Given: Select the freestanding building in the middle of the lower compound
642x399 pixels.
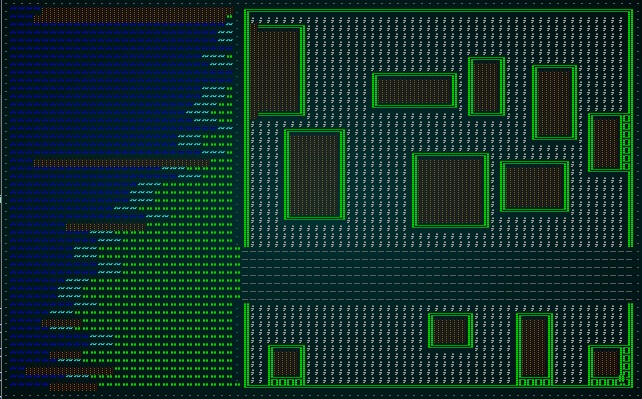Looking at the screenshot, I should point(450,331).
